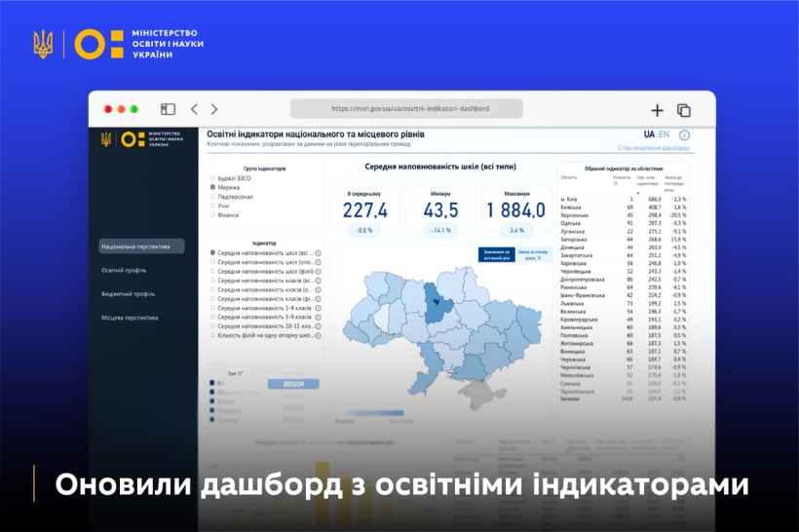Image resolution: width=799 pixels, height=532 pixels.
Task: Click info icon for Середня наповнюваність класів (вс
Action: (x=318, y=281)
